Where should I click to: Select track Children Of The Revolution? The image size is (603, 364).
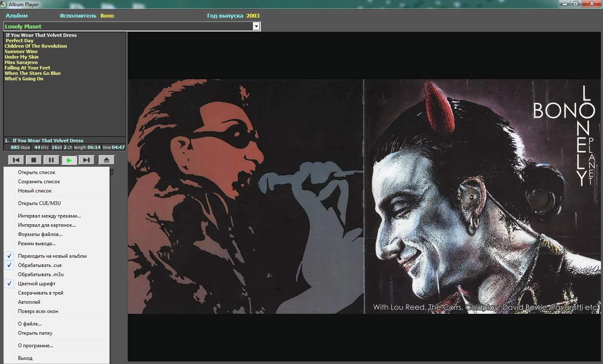point(36,46)
